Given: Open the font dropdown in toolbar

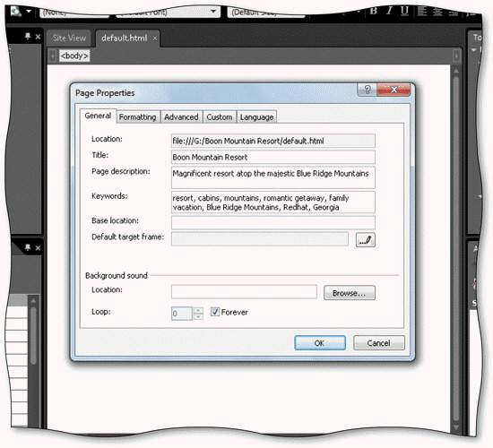Looking at the screenshot, I should (x=213, y=12).
